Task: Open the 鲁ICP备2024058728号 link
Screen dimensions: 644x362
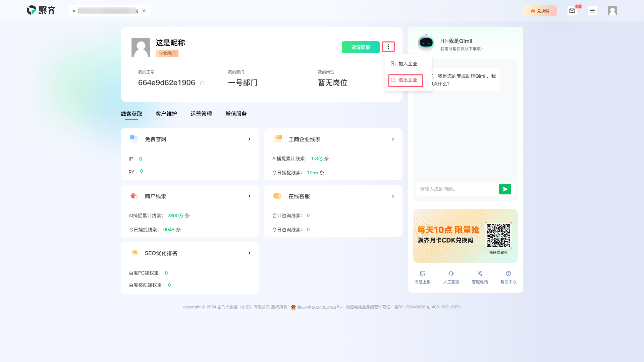Action: click(x=319, y=307)
